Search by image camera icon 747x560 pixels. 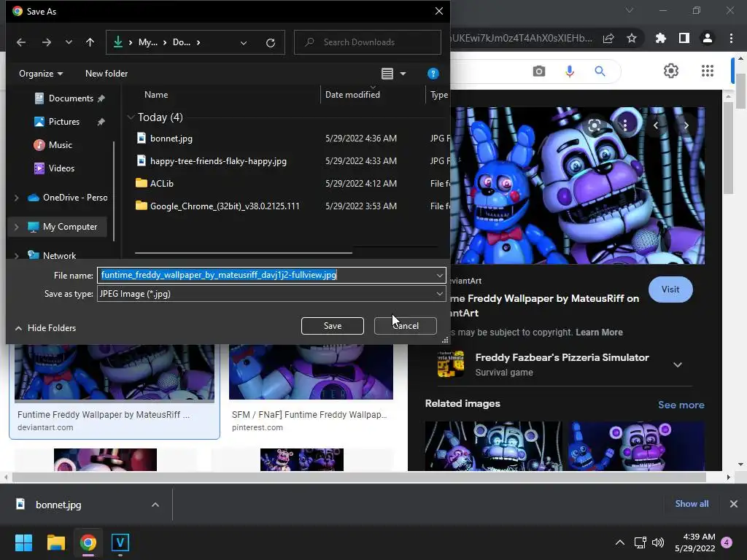point(539,71)
